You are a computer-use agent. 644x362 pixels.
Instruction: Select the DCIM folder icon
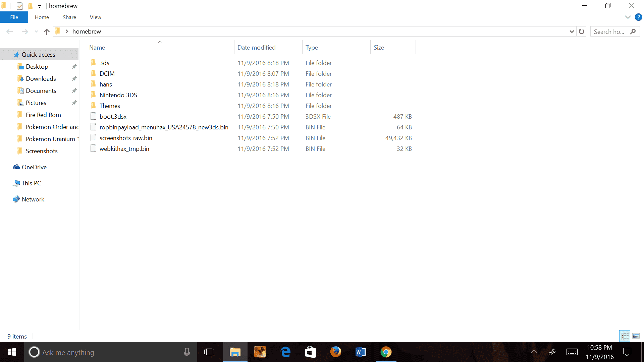[93, 73]
